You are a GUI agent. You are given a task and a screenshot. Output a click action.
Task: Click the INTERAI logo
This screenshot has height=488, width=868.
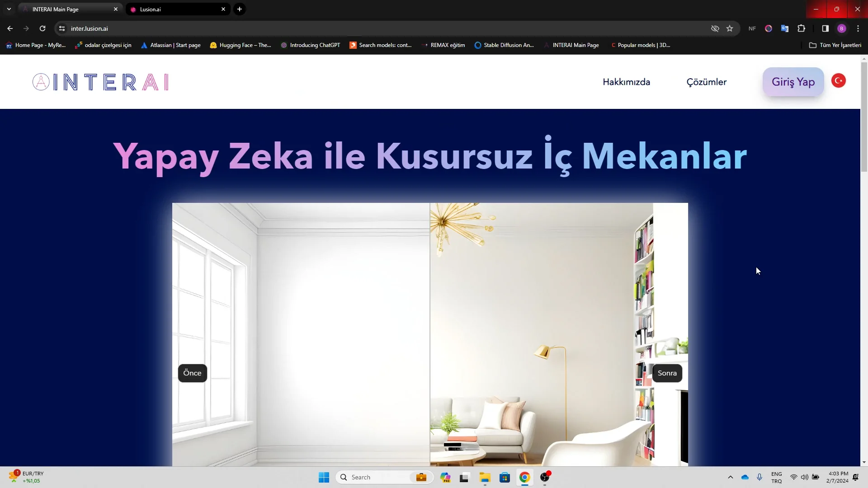pos(100,82)
